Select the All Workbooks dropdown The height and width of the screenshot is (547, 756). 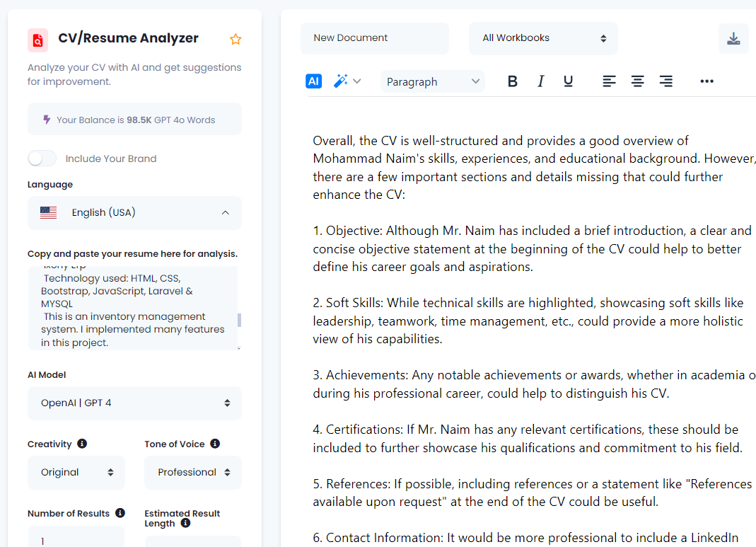543,38
